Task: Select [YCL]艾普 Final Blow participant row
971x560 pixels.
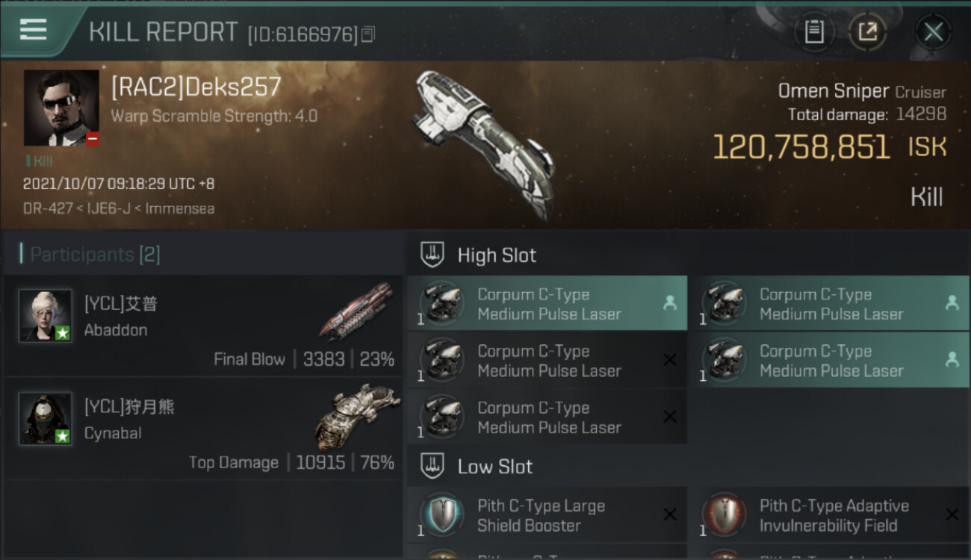Action: tap(203, 326)
